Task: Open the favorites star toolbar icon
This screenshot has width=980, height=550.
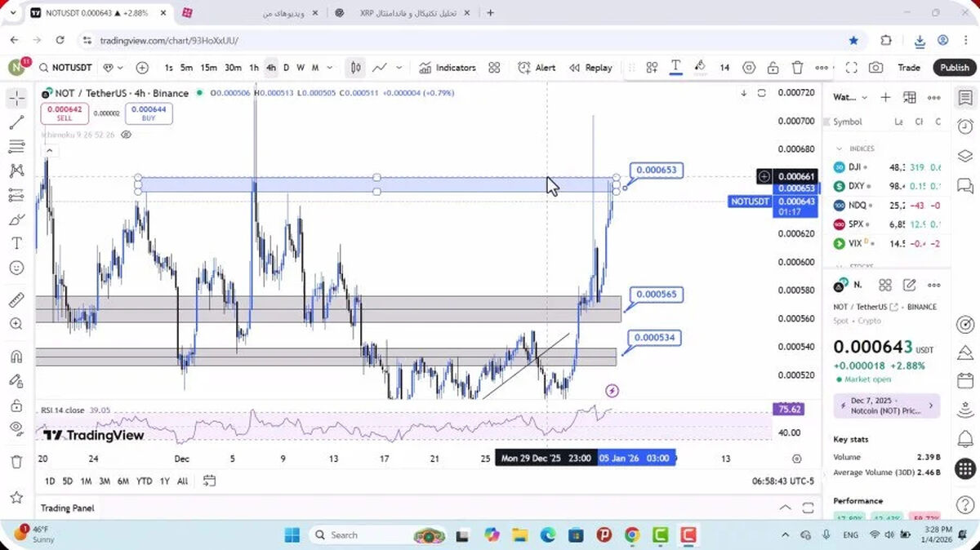Action: click(x=16, y=497)
